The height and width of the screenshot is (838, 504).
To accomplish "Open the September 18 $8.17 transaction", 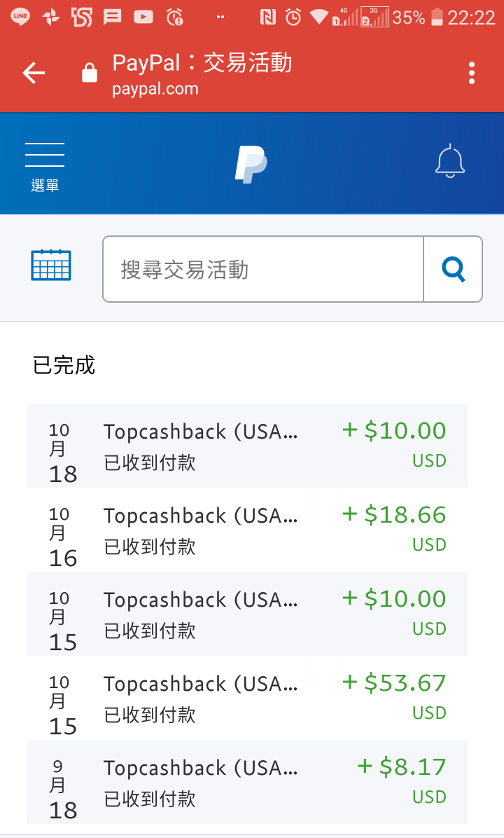I will click(x=246, y=781).
